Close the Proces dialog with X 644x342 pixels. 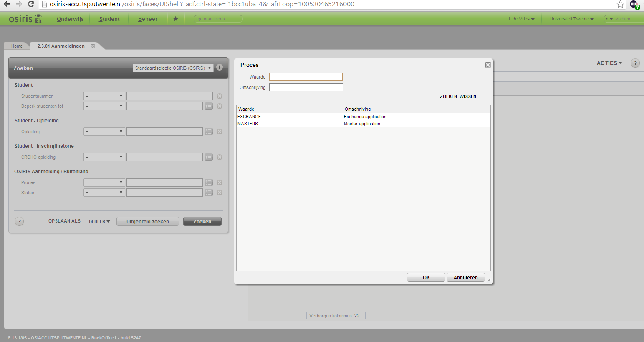point(488,65)
